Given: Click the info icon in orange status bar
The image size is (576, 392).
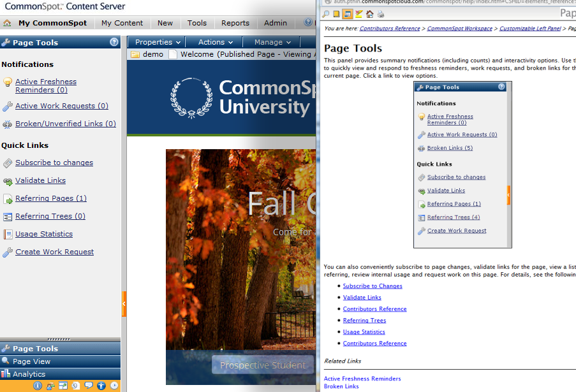Looking at the screenshot, I should (x=38, y=386).
